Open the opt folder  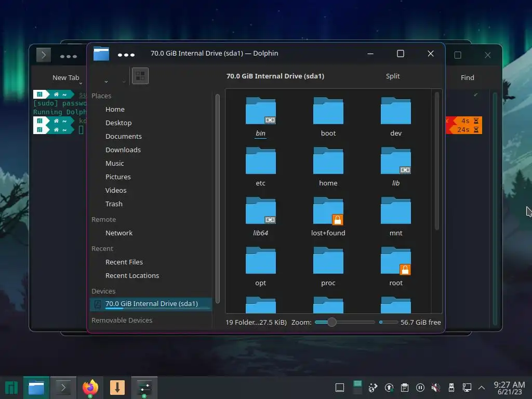tap(260, 267)
